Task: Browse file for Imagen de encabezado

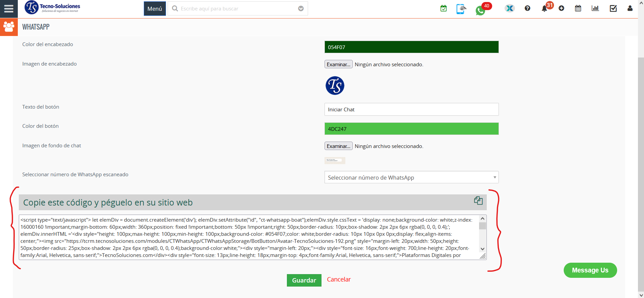Action: (338, 64)
